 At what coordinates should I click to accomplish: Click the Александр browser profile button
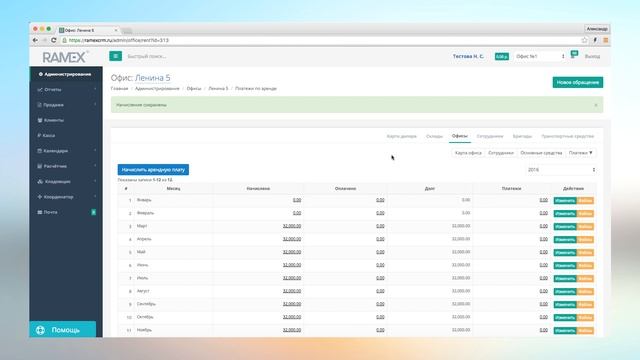[x=597, y=29]
